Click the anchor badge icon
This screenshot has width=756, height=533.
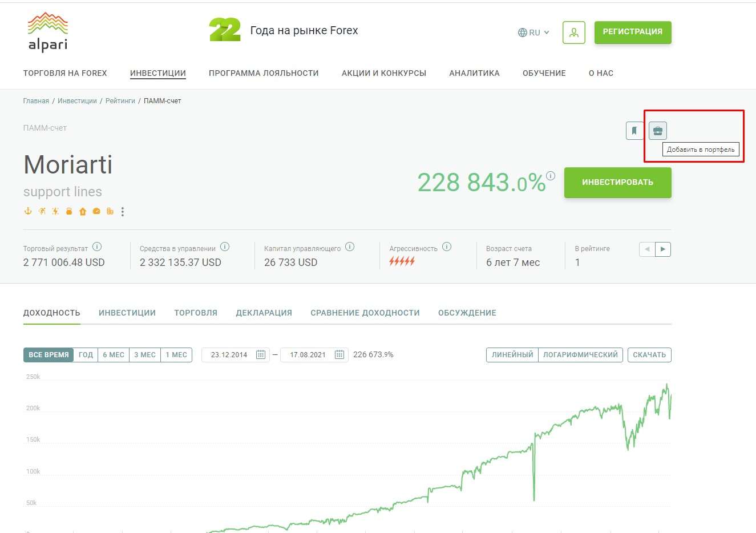coord(28,211)
